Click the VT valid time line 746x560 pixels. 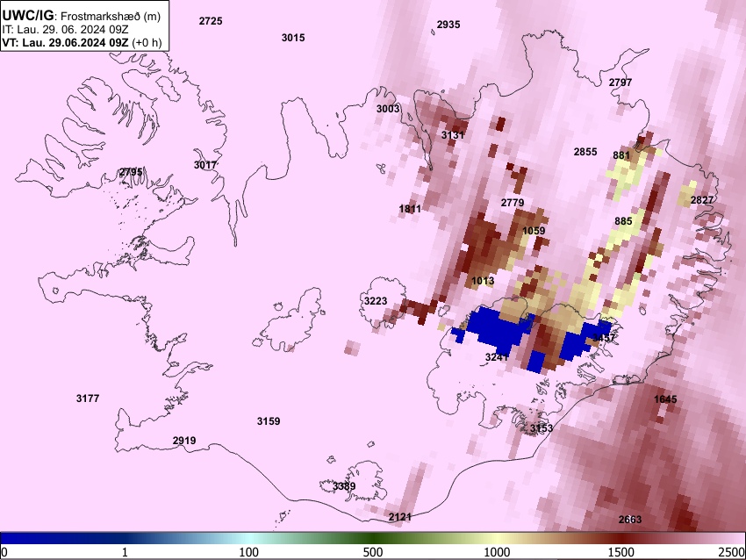point(82,42)
